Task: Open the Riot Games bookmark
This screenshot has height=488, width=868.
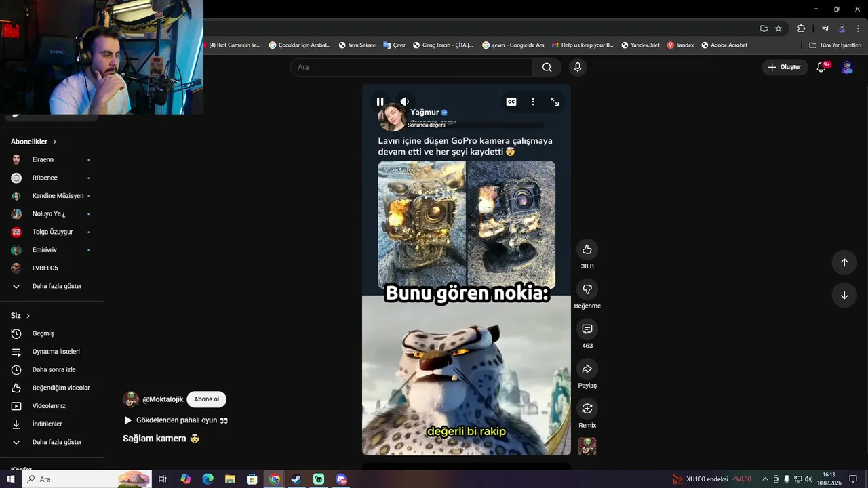Action: pos(233,45)
